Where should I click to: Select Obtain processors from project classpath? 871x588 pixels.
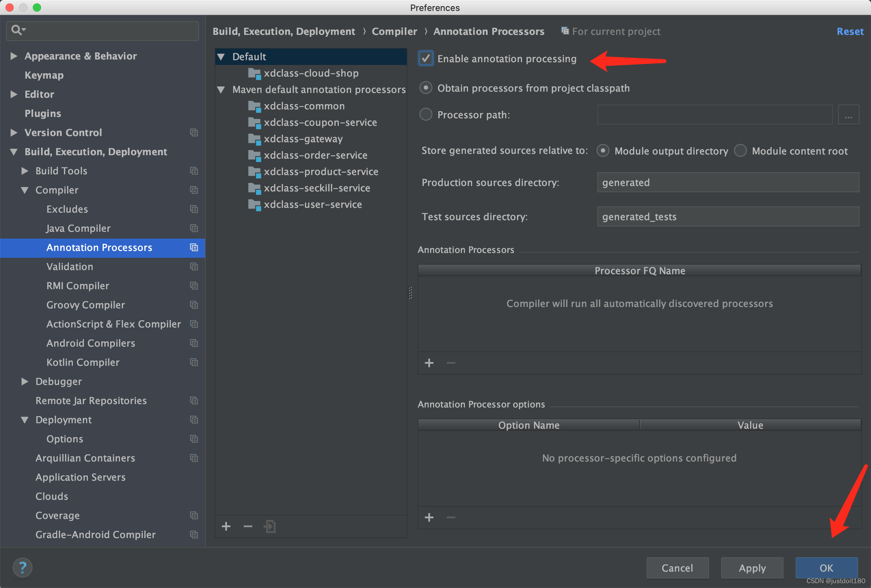426,87
